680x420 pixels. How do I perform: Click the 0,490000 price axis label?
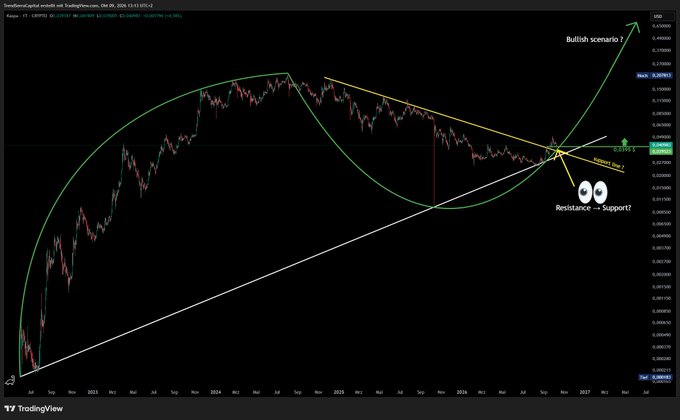point(661,38)
